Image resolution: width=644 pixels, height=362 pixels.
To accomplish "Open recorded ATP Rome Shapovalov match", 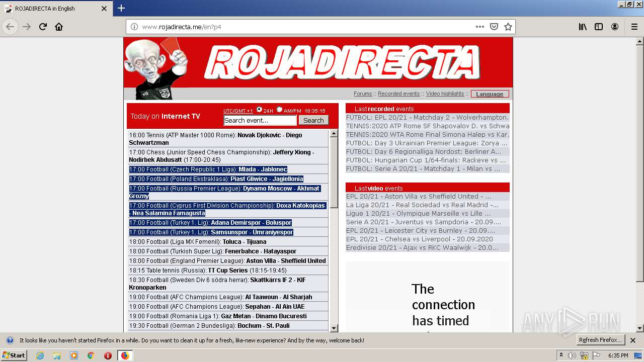I will tap(427, 126).
